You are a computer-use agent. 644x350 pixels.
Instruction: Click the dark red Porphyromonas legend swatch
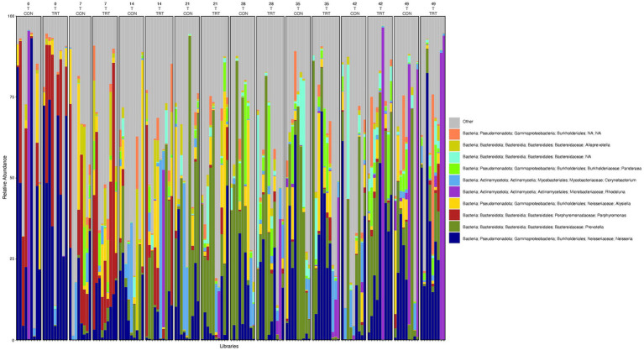(454, 215)
